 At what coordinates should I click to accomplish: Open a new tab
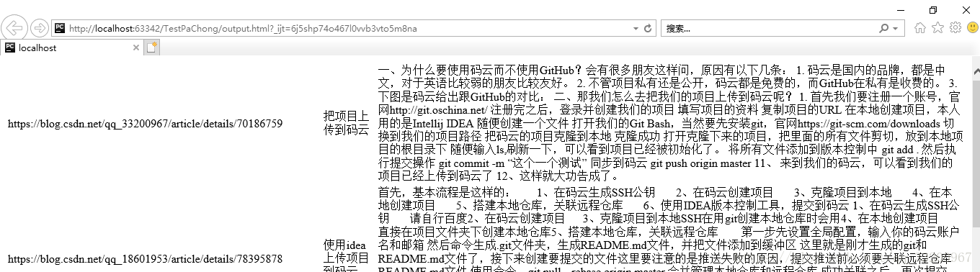151,47
